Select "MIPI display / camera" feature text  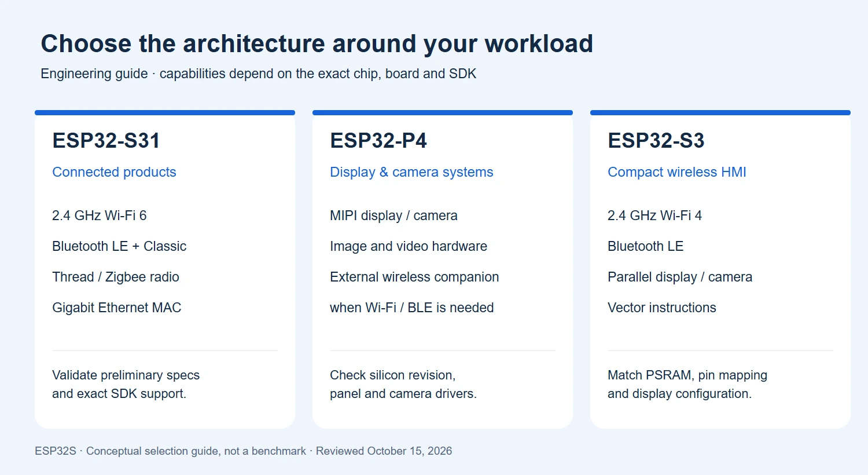tap(393, 215)
